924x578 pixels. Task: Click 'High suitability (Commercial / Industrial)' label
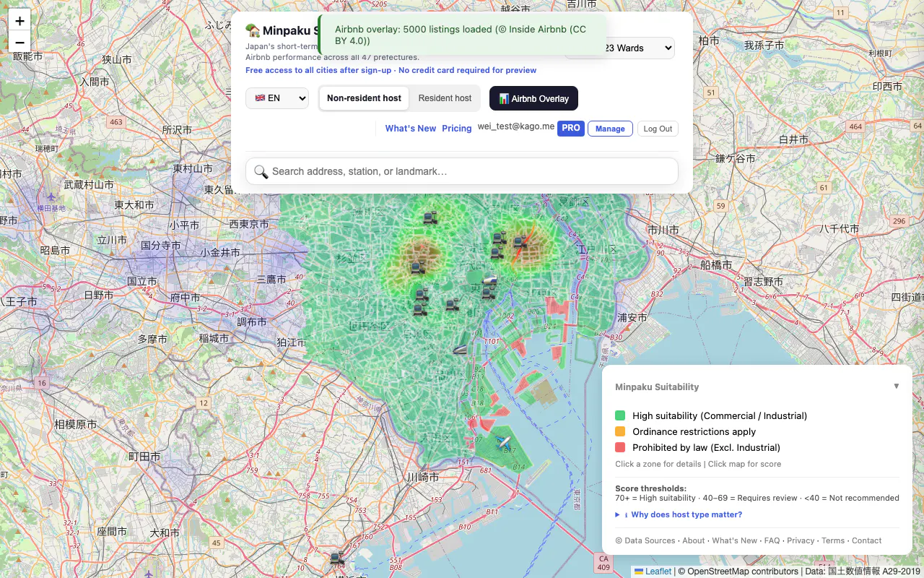pyautogui.click(x=720, y=415)
